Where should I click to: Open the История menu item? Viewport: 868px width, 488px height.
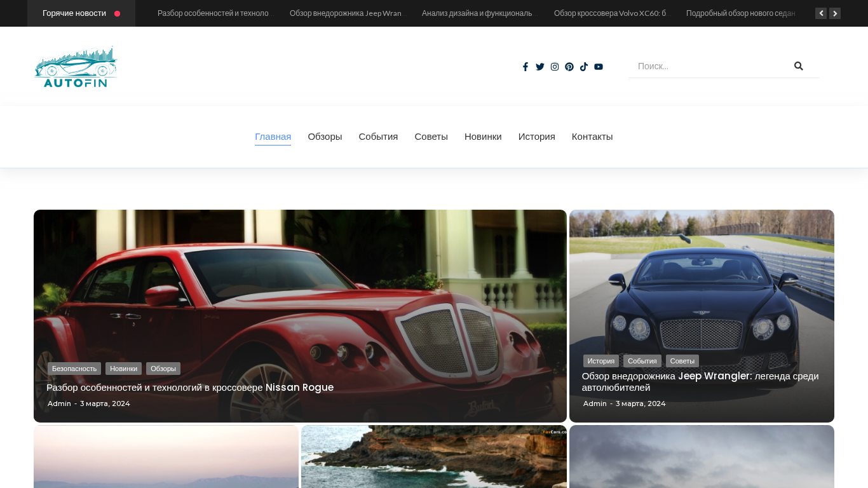(x=537, y=137)
